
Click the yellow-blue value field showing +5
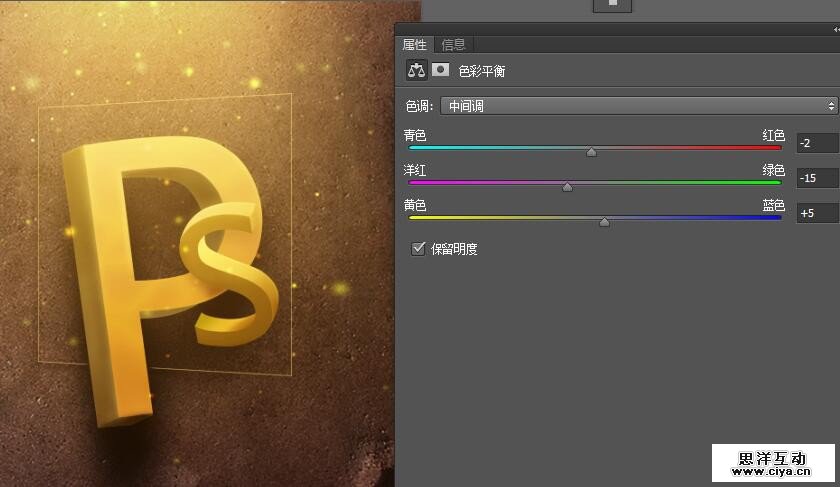[x=817, y=213]
